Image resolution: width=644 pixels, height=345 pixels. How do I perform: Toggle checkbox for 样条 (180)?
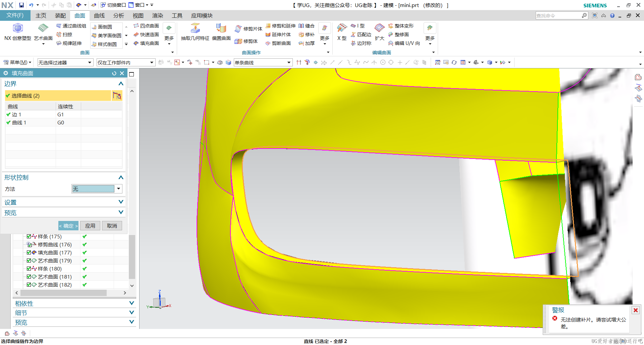click(x=29, y=269)
